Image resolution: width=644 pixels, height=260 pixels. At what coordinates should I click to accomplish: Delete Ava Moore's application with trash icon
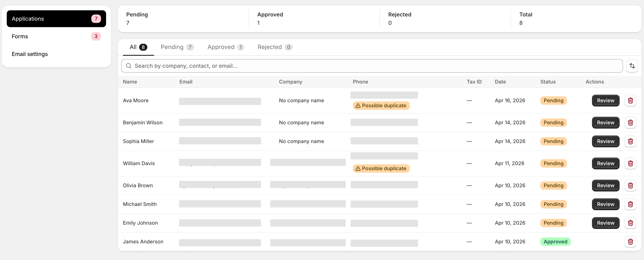[630, 100]
